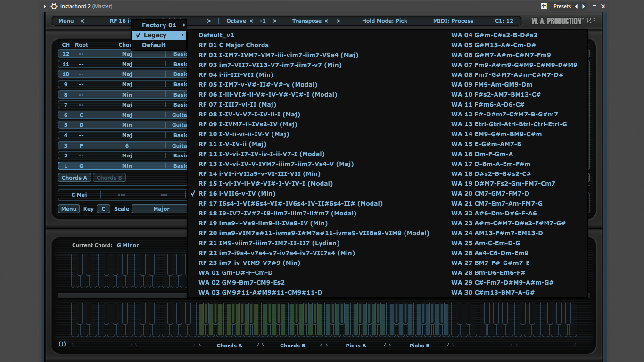
Task: Click the Chords A keyboard zone label
Action: pyautogui.click(x=230, y=346)
